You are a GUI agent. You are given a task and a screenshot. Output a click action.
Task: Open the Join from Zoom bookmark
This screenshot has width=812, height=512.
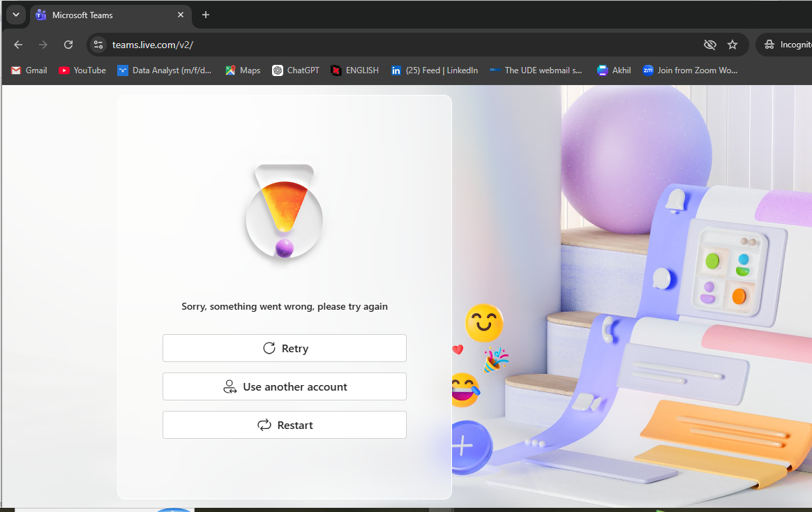(x=691, y=70)
